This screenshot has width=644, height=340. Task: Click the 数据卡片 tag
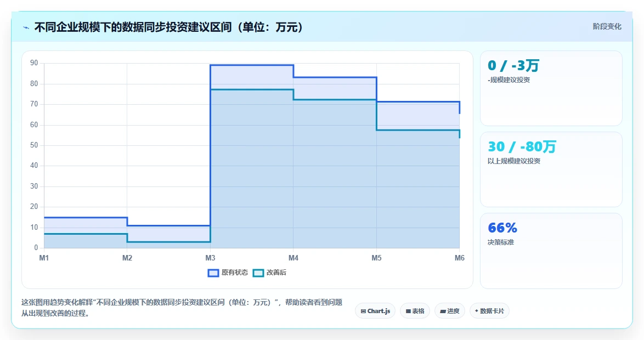tap(489, 311)
